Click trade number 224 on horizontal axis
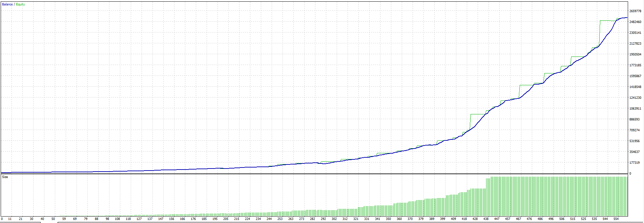Viewport: 644px width, 223px height. (247, 219)
